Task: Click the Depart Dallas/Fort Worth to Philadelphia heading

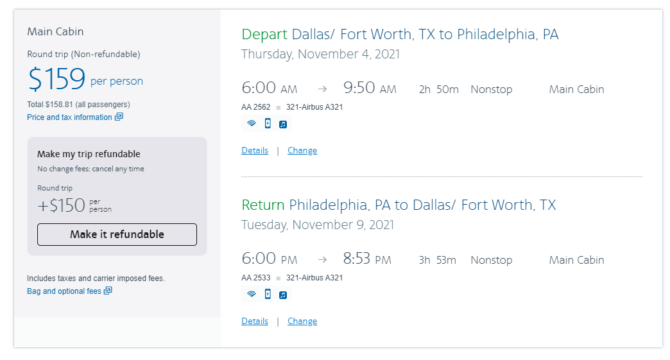Action: click(400, 34)
